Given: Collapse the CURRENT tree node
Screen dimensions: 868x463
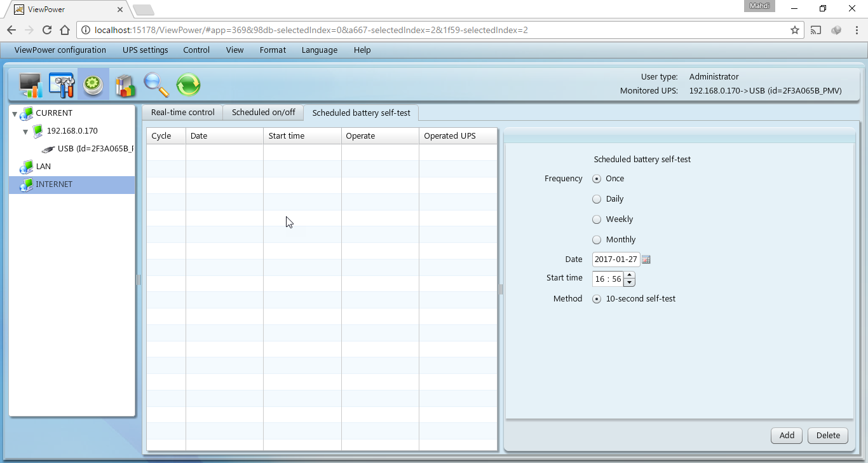Looking at the screenshot, I should pyautogui.click(x=15, y=114).
